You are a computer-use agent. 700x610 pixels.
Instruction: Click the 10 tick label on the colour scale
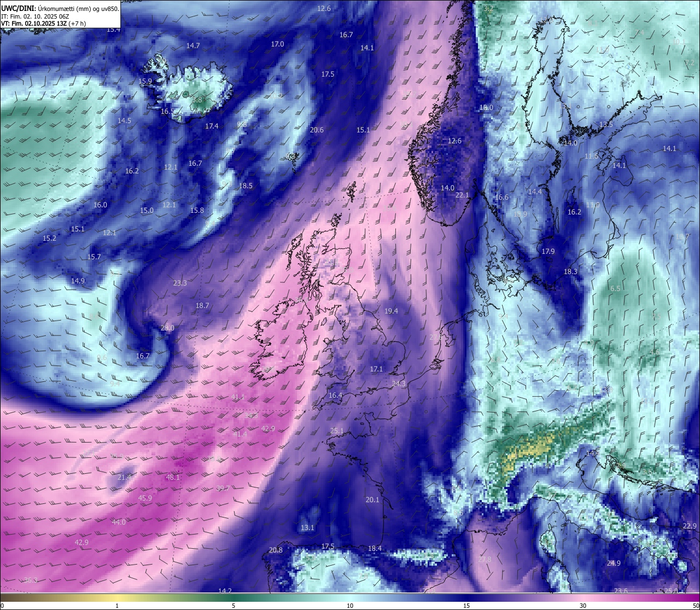(350, 606)
